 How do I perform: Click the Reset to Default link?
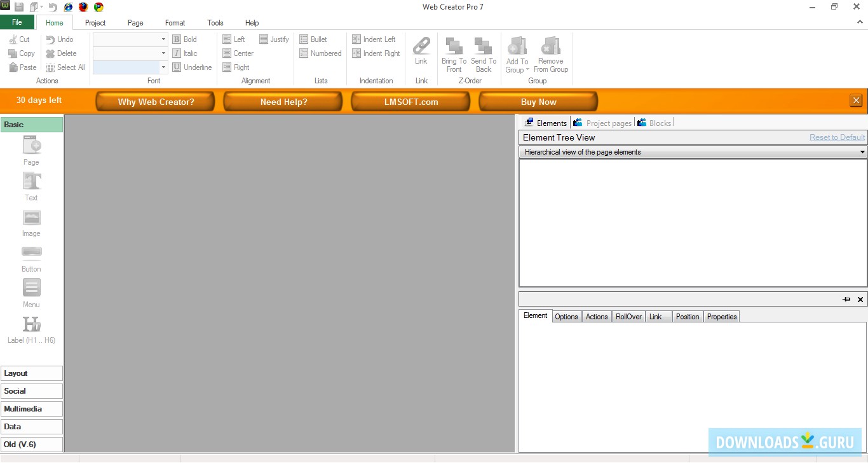click(837, 137)
